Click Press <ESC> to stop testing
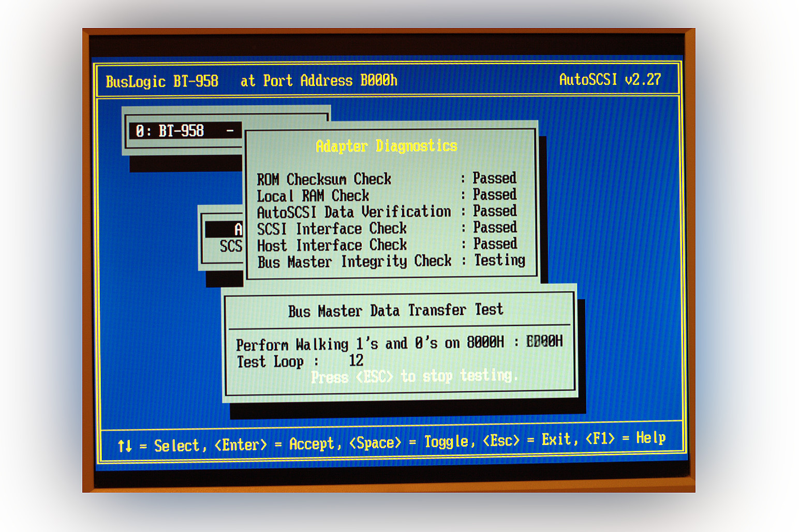The height and width of the screenshot is (532, 799). click(x=414, y=376)
